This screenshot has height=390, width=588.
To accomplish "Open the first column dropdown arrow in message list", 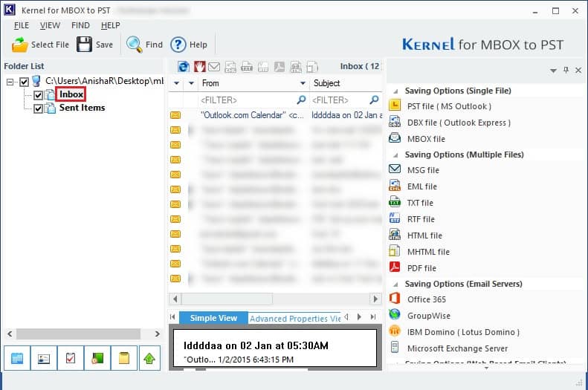I will (176, 83).
